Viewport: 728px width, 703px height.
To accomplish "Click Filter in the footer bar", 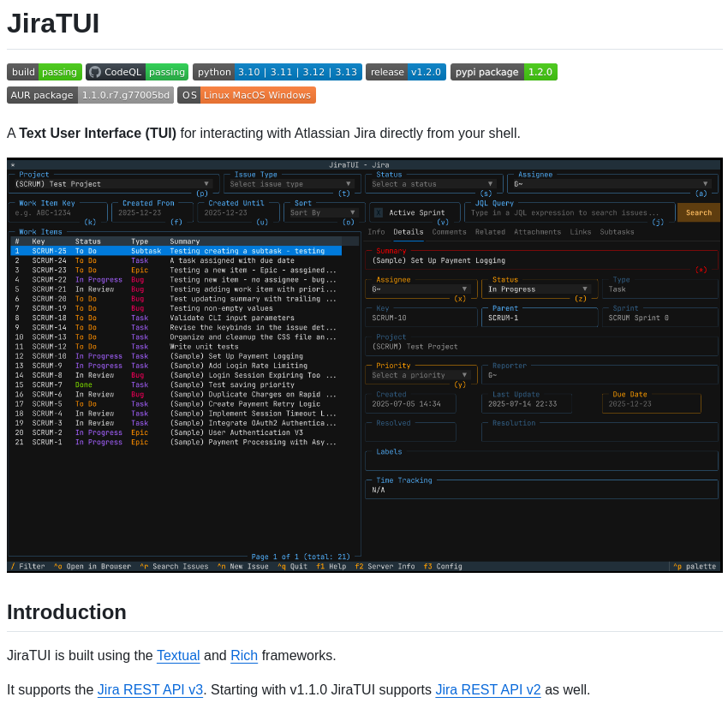I will [x=28, y=566].
